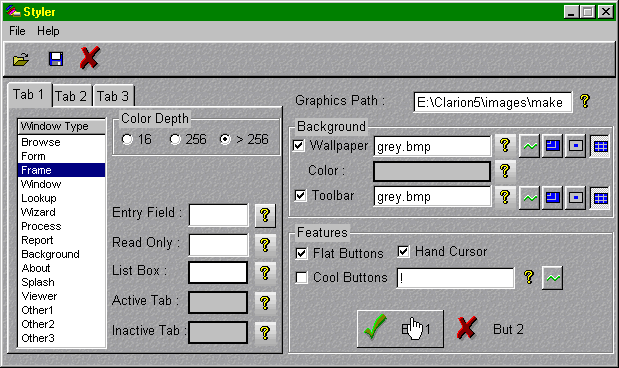Click the question mark beside List Box
The height and width of the screenshot is (368, 619).
point(265,273)
